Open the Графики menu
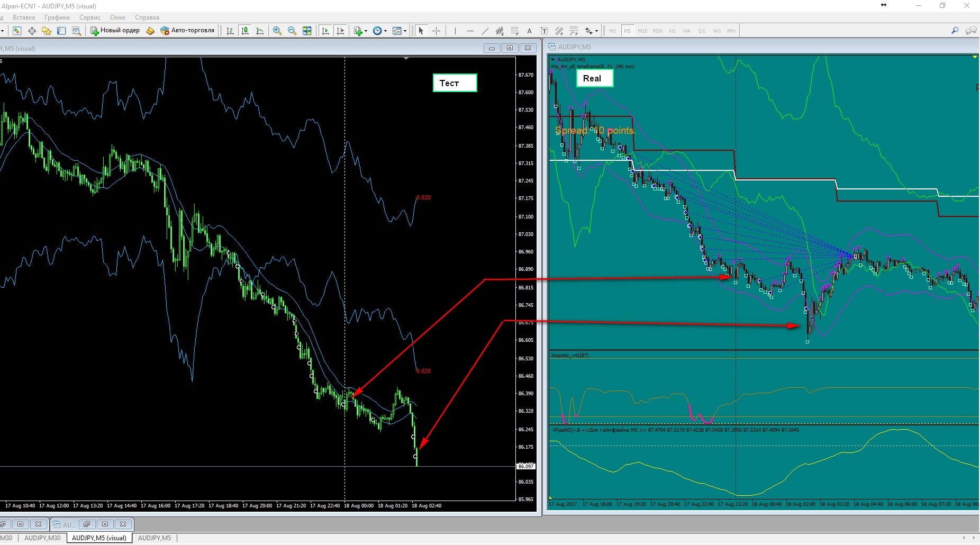980x545 pixels. click(57, 17)
